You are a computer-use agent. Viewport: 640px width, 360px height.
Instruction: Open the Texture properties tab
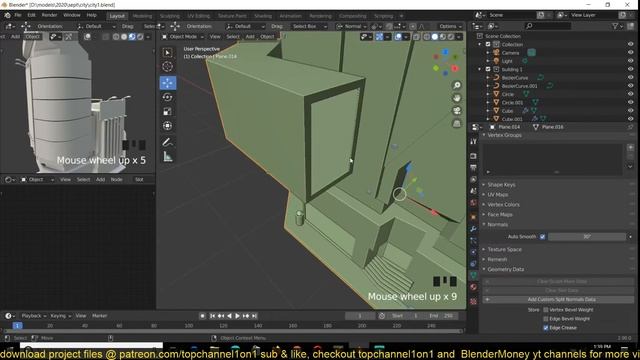(473, 302)
